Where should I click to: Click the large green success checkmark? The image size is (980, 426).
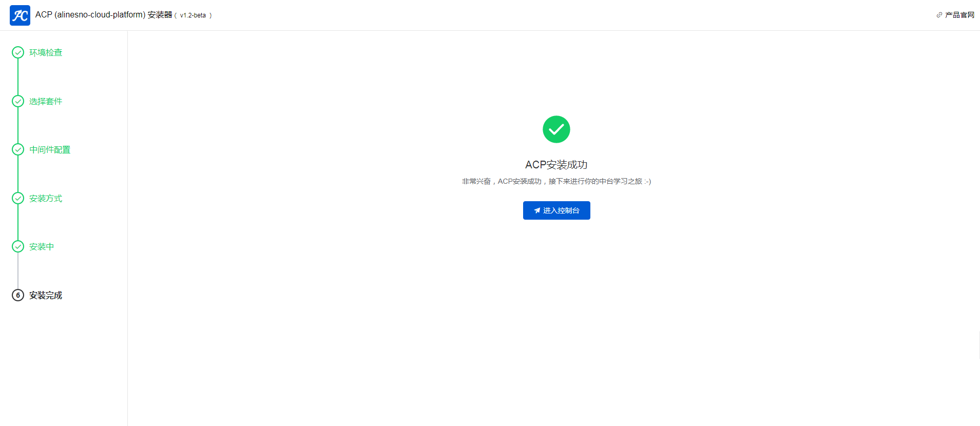556,129
